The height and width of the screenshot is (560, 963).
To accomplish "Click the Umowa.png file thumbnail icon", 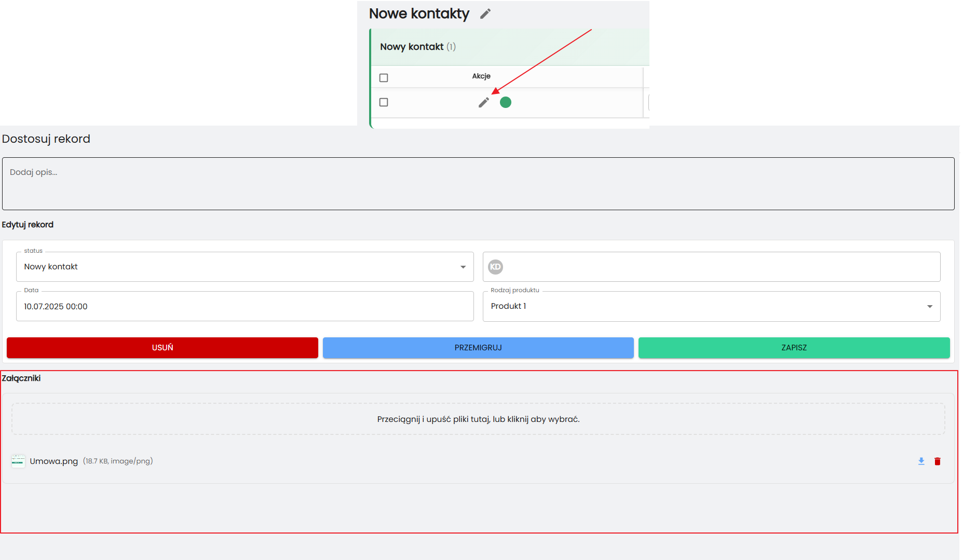I will (x=18, y=461).
